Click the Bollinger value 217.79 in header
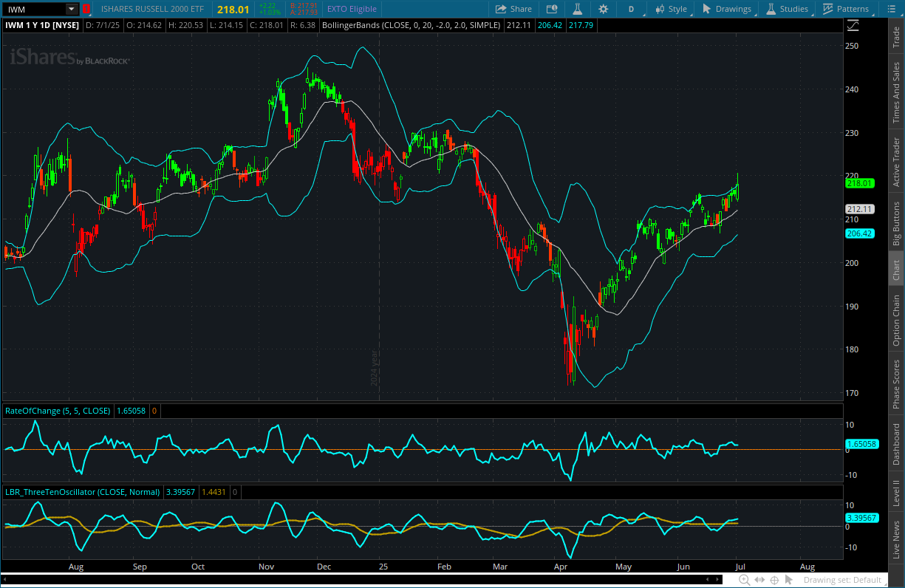Screen dimensions: 905x588 [581, 25]
